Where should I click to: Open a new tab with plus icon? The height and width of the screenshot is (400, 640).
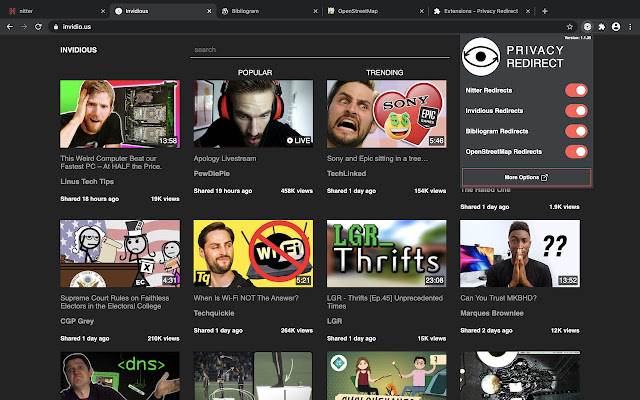544,9
